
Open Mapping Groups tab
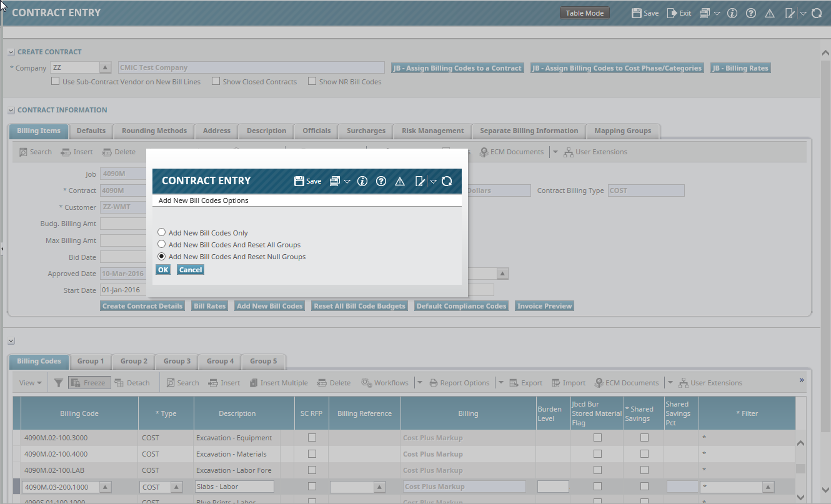pos(623,131)
